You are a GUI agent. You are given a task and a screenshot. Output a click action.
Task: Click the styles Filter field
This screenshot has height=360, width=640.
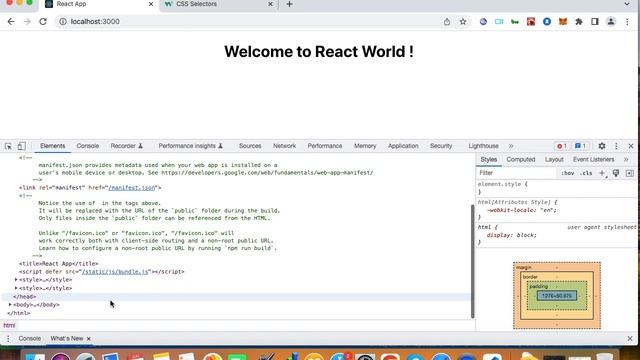click(516, 173)
